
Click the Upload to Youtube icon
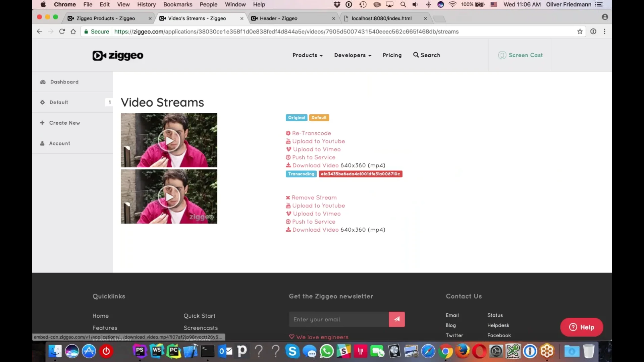pyautogui.click(x=288, y=141)
